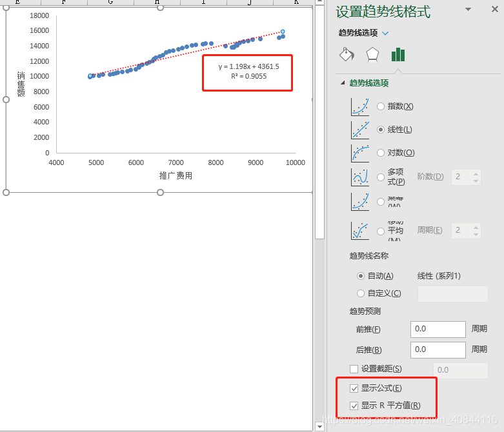Click the moving average trendline preview icon
Image resolution: width=504 pixels, height=432 pixels.
(360, 231)
